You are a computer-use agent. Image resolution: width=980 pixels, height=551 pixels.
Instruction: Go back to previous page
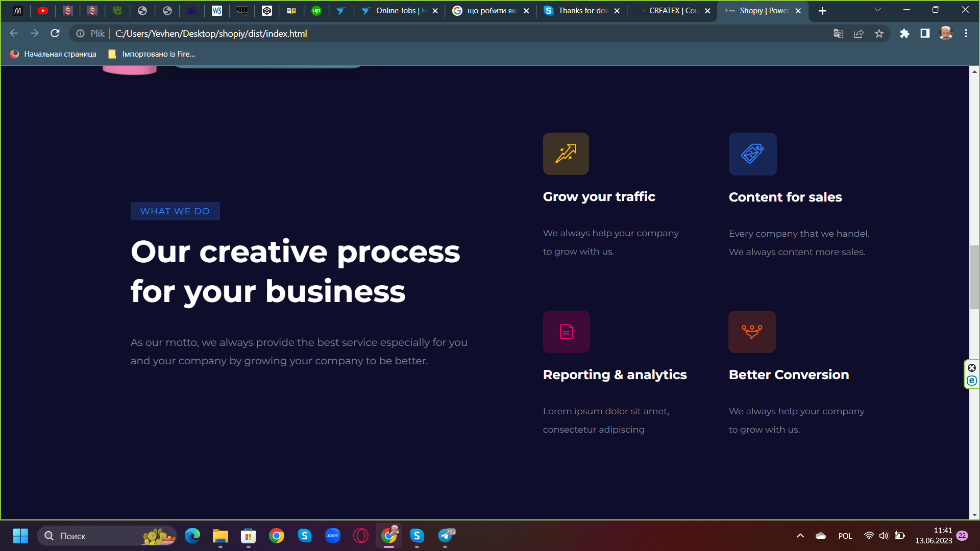click(14, 34)
